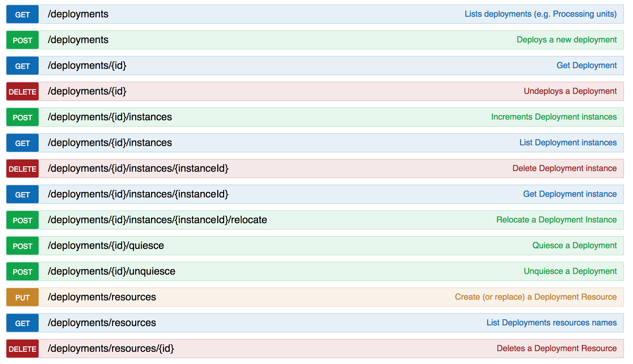Click POST badge for Unquiesce a Deployment
The height and width of the screenshot is (364, 633).
(x=23, y=271)
